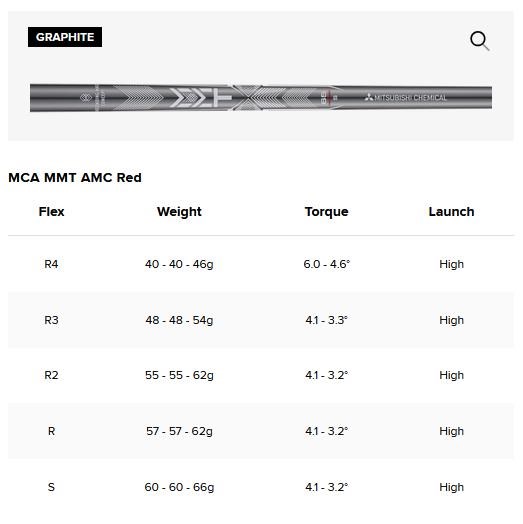
Task: Click the 6.0 - 4.6° torque value
Action: (x=326, y=264)
